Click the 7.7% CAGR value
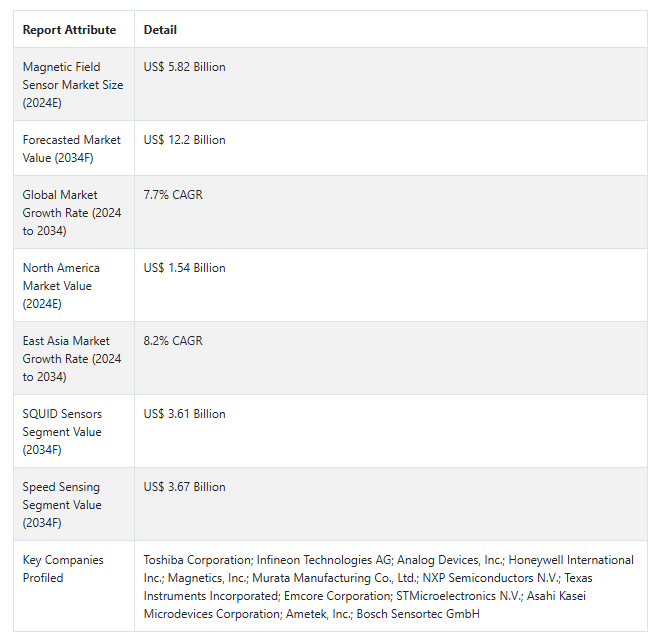 173,195
